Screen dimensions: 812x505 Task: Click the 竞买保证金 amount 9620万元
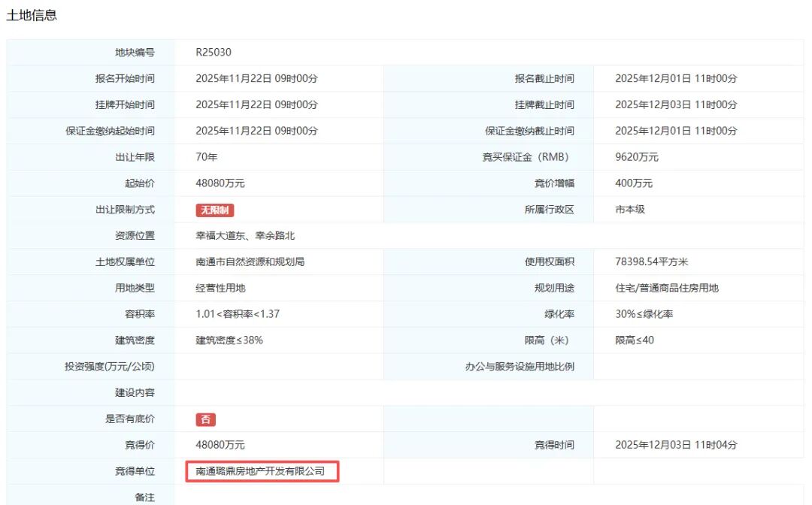641,157
